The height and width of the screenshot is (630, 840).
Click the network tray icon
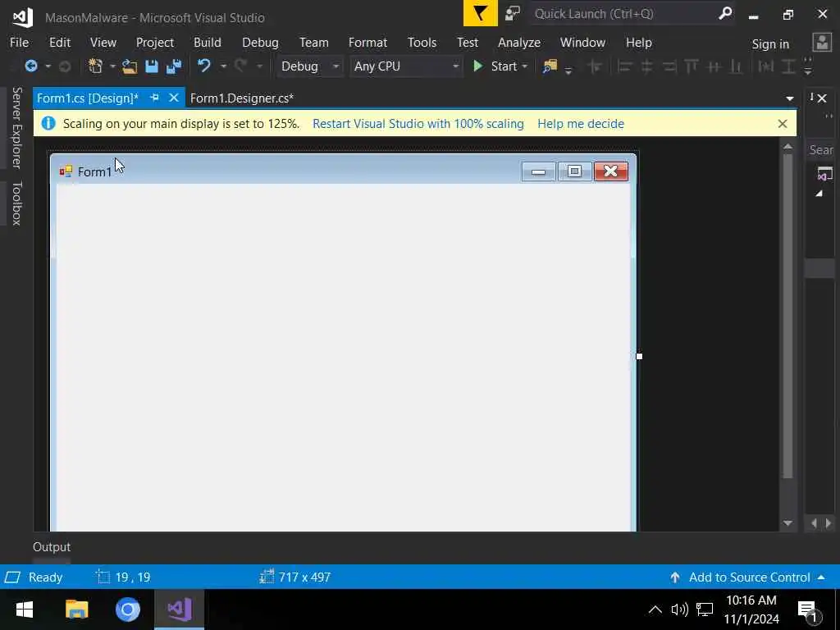pyautogui.click(x=705, y=609)
